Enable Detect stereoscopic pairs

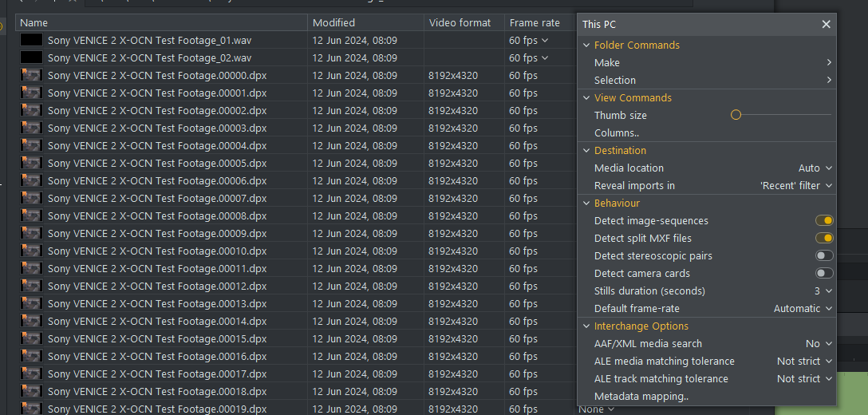click(823, 256)
